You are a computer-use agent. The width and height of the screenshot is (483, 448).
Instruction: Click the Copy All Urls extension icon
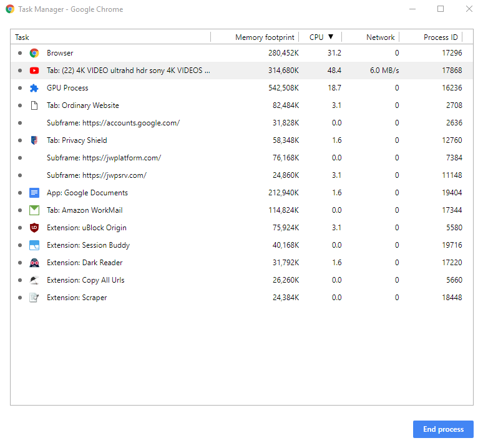click(x=34, y=280)
